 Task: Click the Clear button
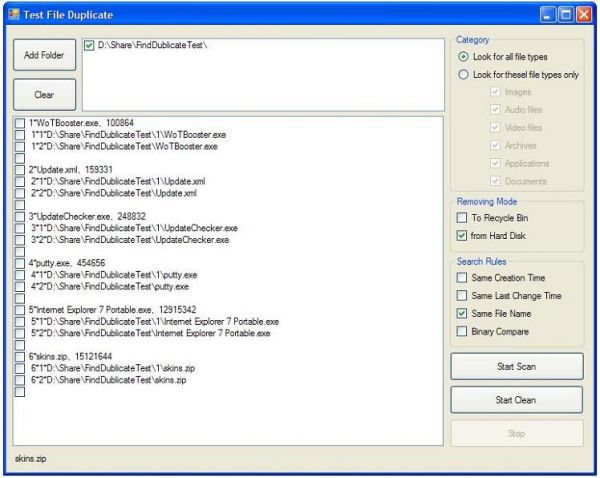click(44, 95)
